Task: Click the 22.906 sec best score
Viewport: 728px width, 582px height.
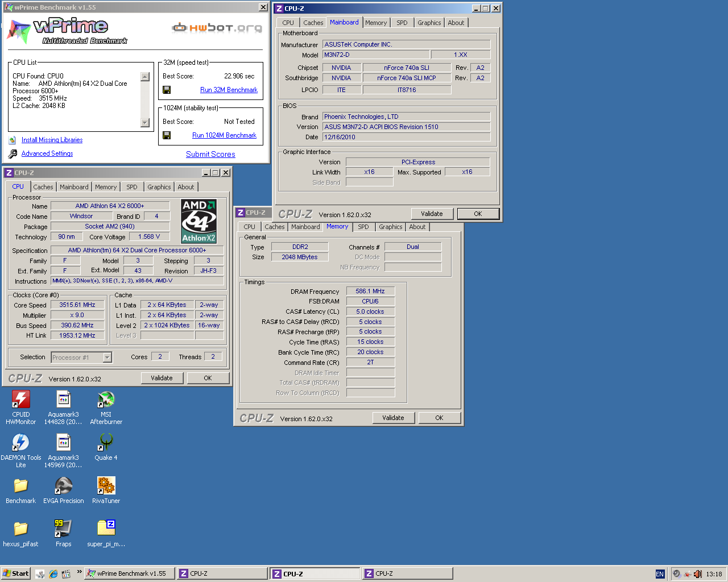Action: point(239,76)
